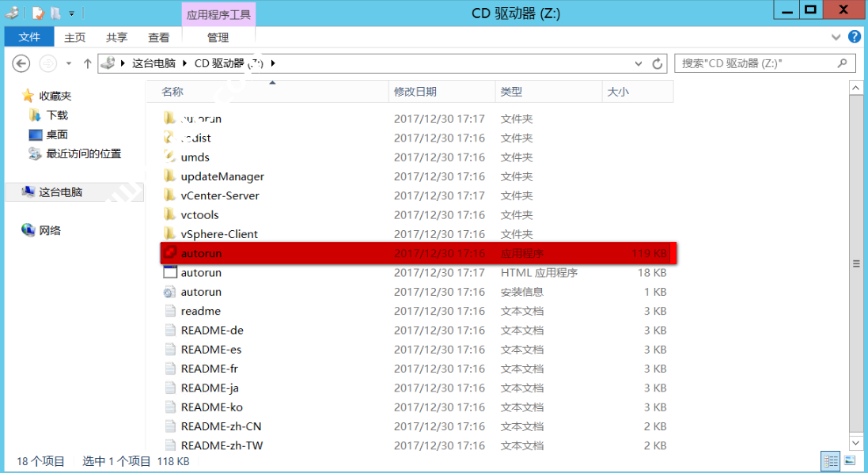Open quick access toolbar customize dropdown
Screen dimensions: 868x473
[x=71, y=13]
